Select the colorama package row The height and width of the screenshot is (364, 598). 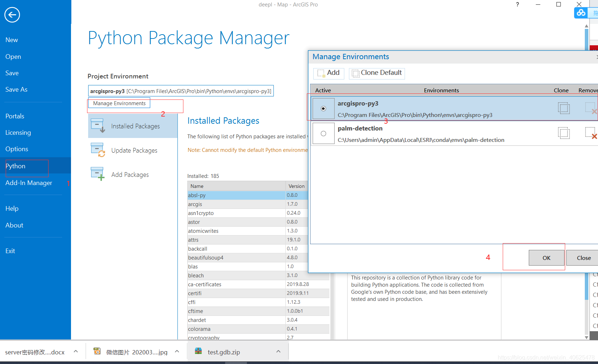click(259, 329)
